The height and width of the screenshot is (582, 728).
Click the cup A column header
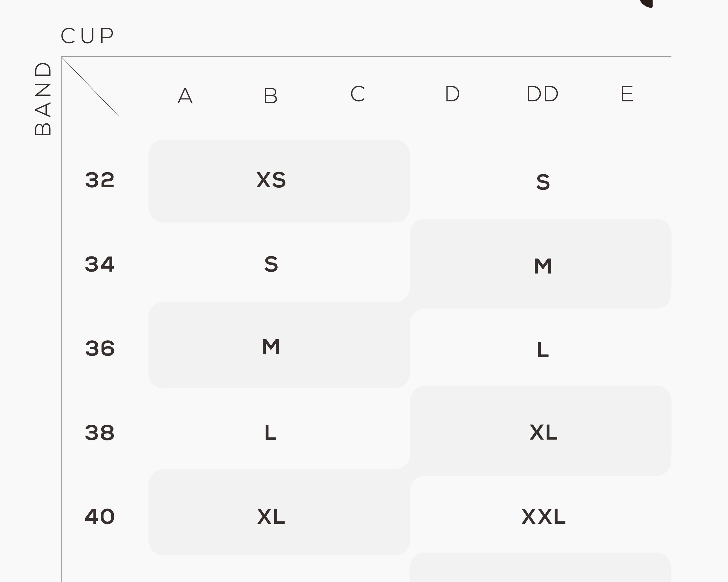point(185,96)
